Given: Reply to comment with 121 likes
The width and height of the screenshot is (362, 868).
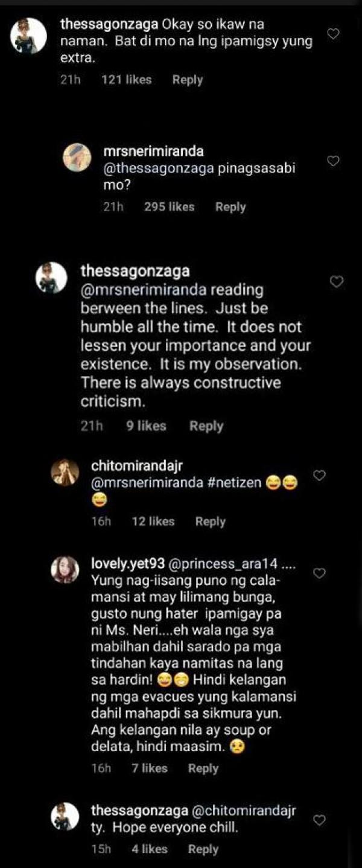Looking at the screenshot, I should [188, 80].
